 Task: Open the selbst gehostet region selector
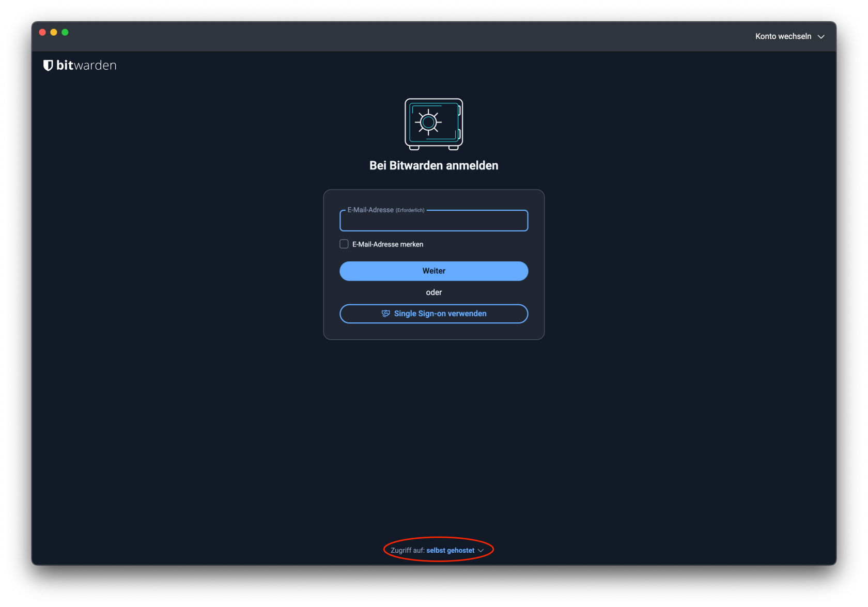450,550
